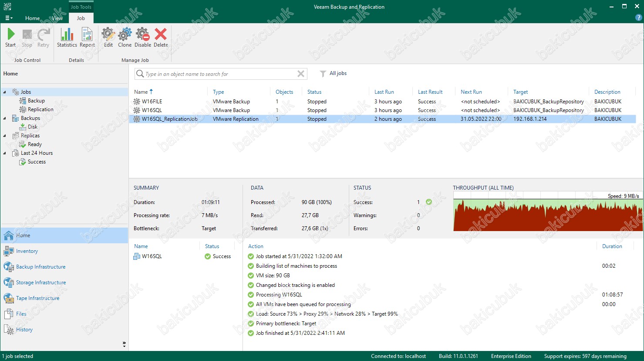
Task: Open History view
Action: [x=24, y=330]
